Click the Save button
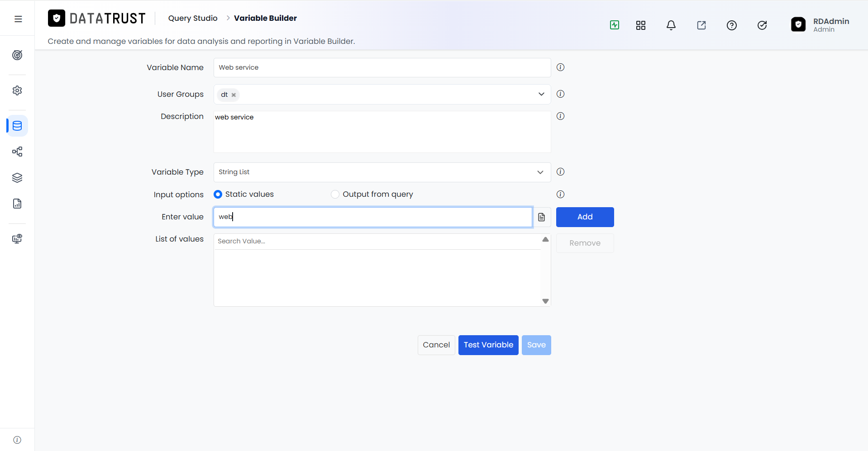The image size is (868, 451). tap(536, 345)
